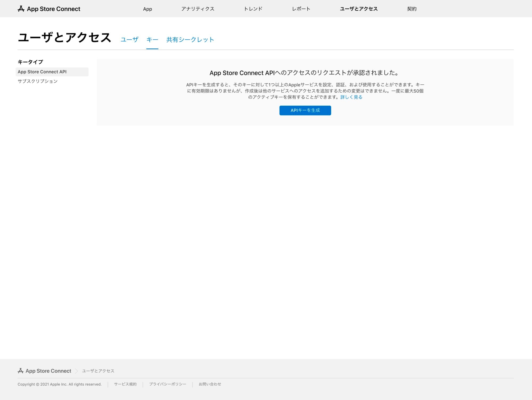This screenshot has height=400, width=532.
Task: Switch to the ユーザ tab
Action: click(x=129, y=40)
